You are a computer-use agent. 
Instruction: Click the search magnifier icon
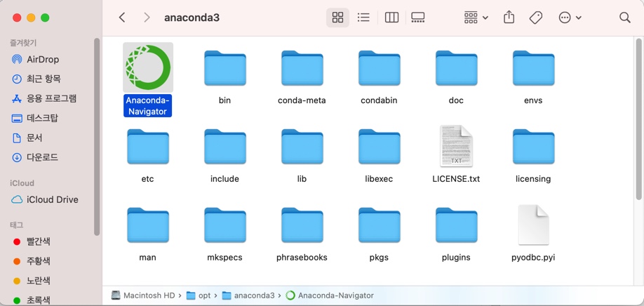[x=624, y=18]
